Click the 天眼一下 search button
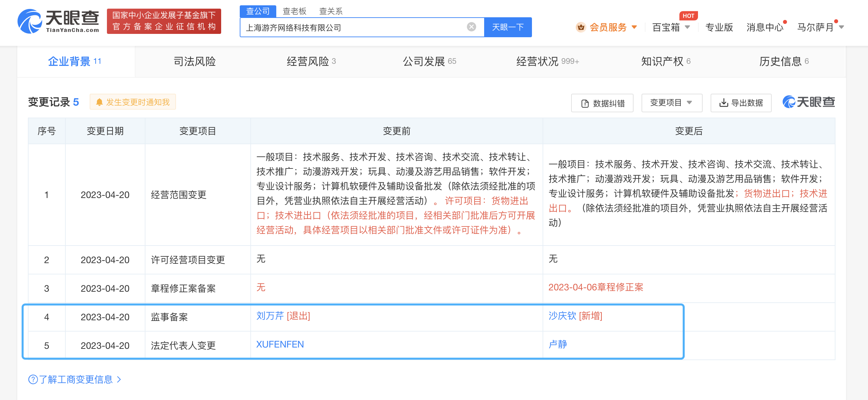Screen dimensions: 868x400 pos(508,27)
